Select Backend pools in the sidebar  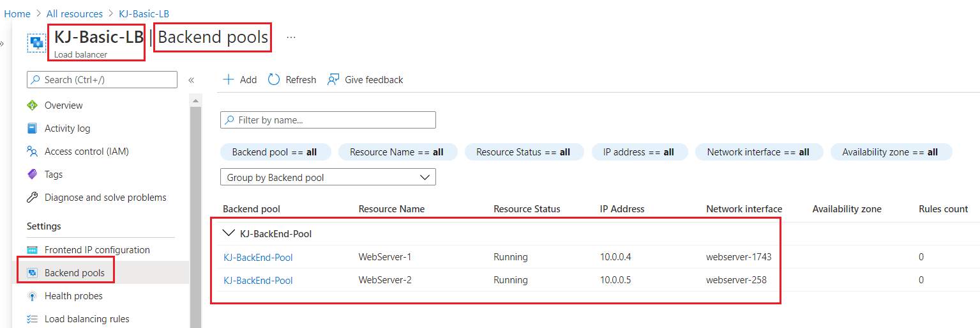(73, 273)
